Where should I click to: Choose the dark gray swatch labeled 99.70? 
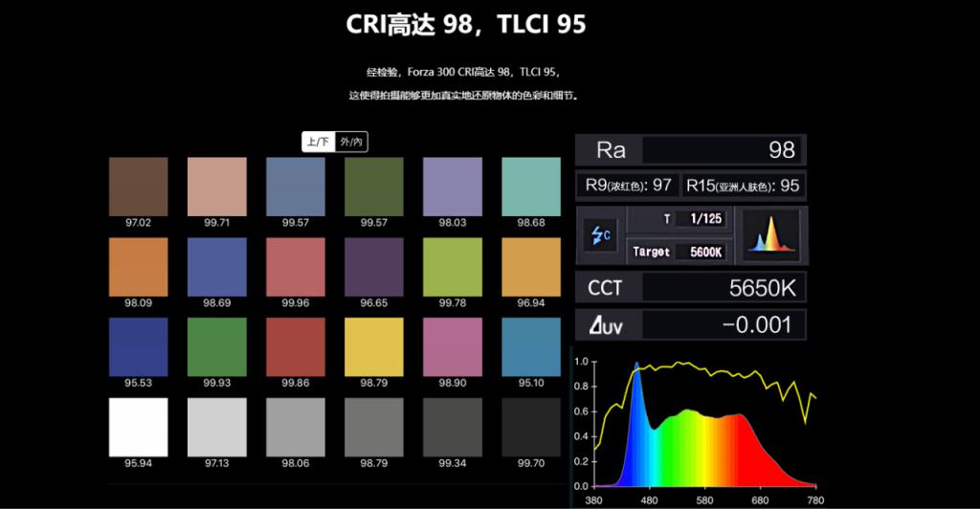pyautogui.click(x=531, y=427)
